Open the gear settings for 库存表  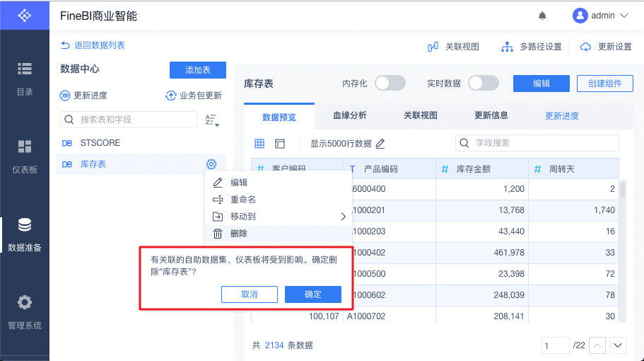[211, 164]
